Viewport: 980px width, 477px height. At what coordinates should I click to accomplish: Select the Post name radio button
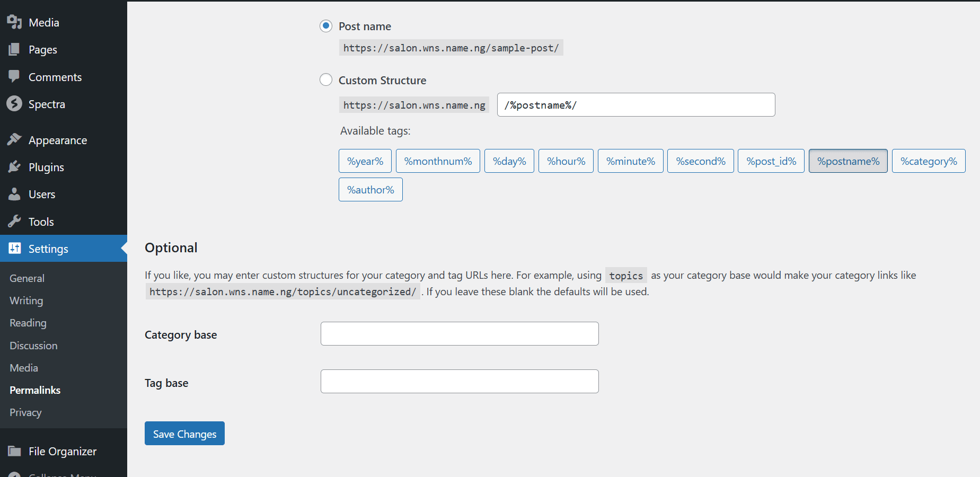326,25
